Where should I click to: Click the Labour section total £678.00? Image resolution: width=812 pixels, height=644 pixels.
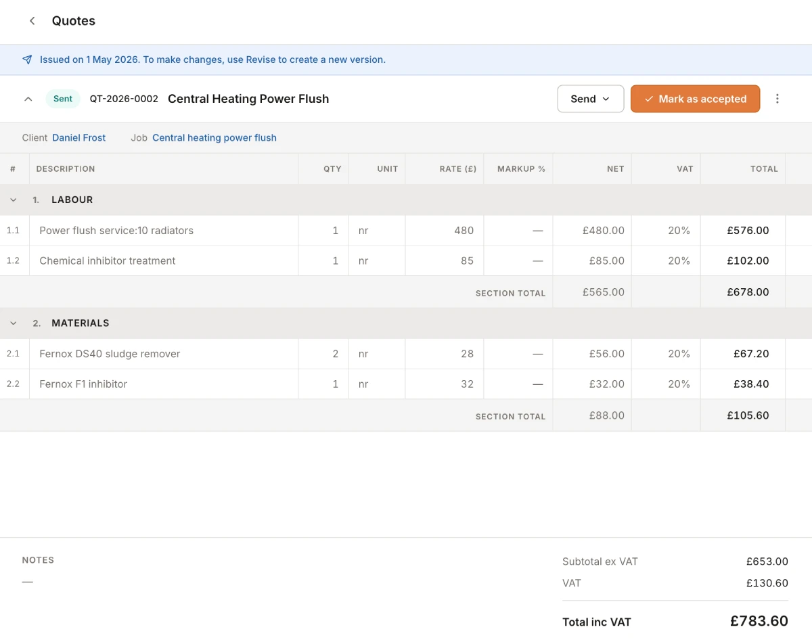click(x=748, y=292)
